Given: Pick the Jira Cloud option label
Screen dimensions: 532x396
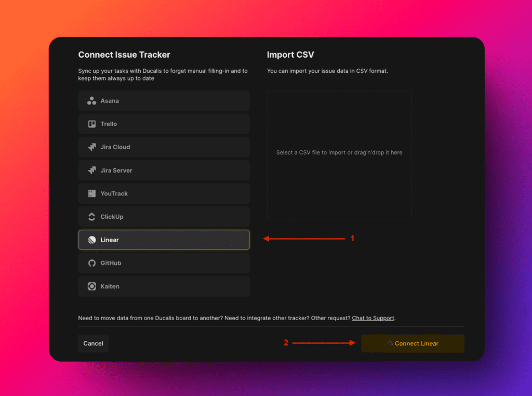Looking at the screenshot, I should coord(115,147).
